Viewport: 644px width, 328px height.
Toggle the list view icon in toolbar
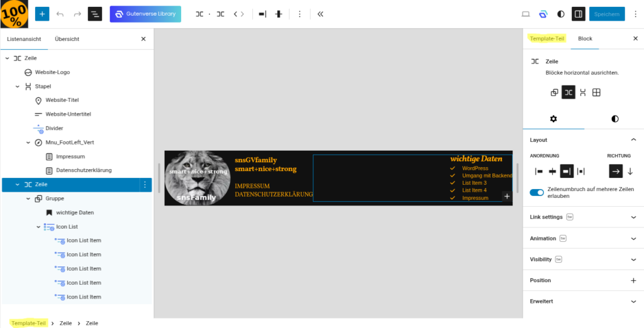coord(95,14)
